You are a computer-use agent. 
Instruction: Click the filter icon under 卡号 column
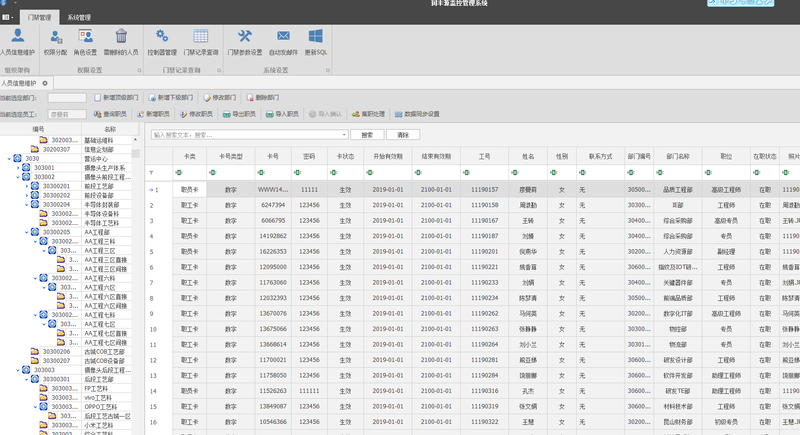[261, 173]
